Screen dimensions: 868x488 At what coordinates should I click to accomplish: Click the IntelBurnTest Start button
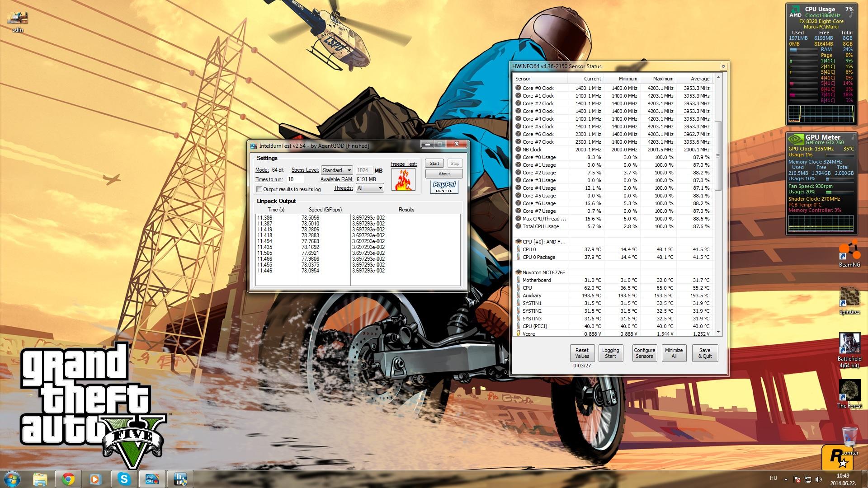[434, 163]
